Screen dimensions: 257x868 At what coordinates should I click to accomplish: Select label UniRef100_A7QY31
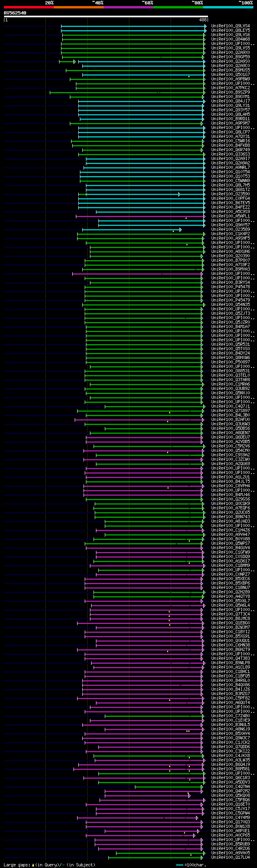[x=230, y=137]
